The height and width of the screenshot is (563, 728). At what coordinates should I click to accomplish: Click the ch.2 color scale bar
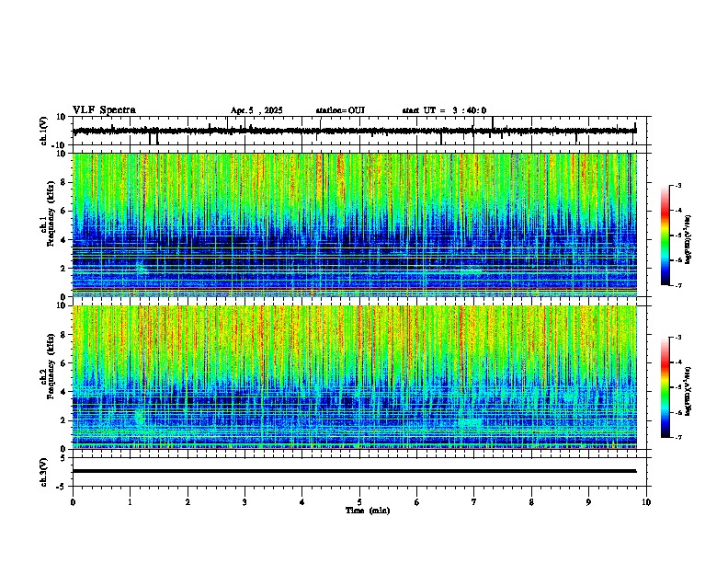click(x=665, y=387)
